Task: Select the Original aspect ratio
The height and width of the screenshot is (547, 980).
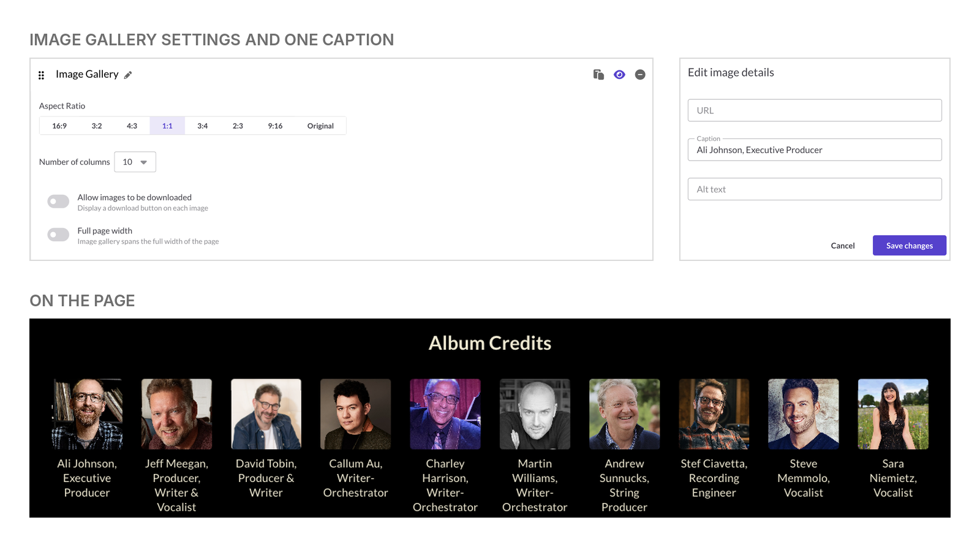Action: click(x=320, y=126)
